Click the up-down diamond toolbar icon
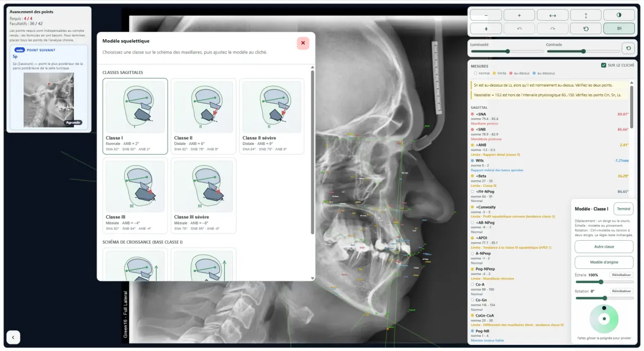This screenshot has width=644, height=351. (x=486, y=29)
